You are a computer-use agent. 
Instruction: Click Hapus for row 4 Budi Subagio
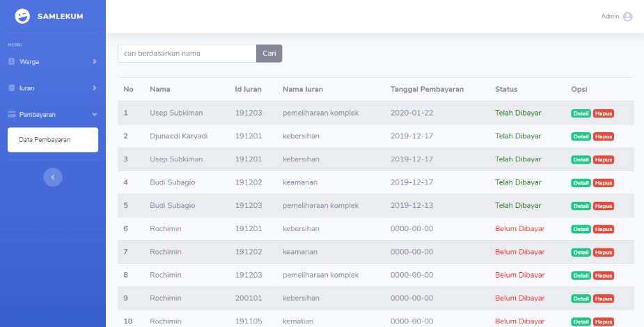(x=604, y=183)
